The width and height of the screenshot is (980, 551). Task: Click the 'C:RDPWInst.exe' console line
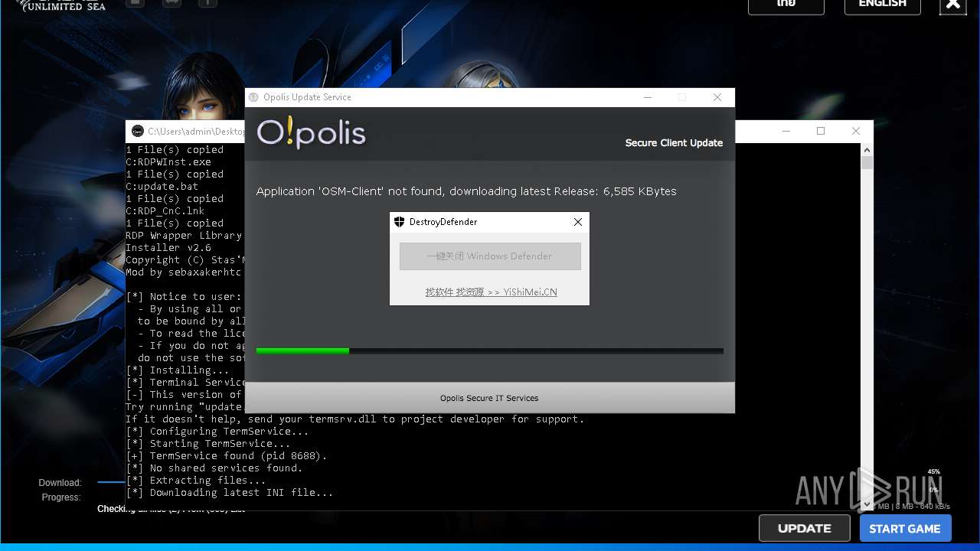coord(168,162)
